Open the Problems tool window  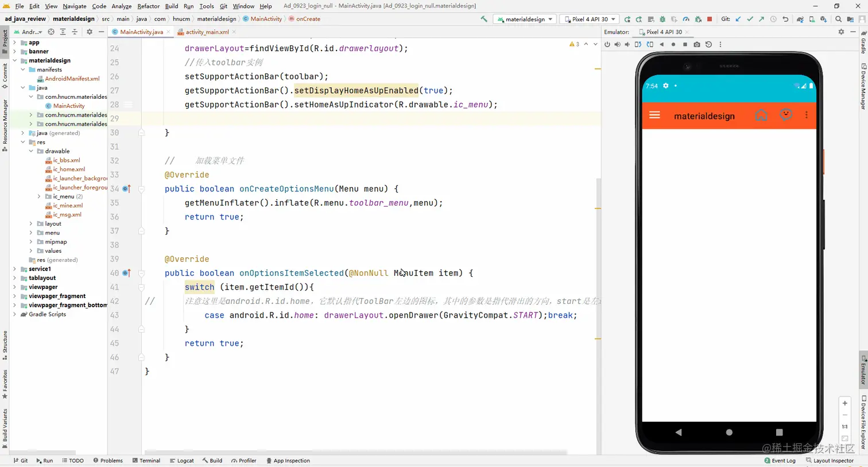pos(108,461)
